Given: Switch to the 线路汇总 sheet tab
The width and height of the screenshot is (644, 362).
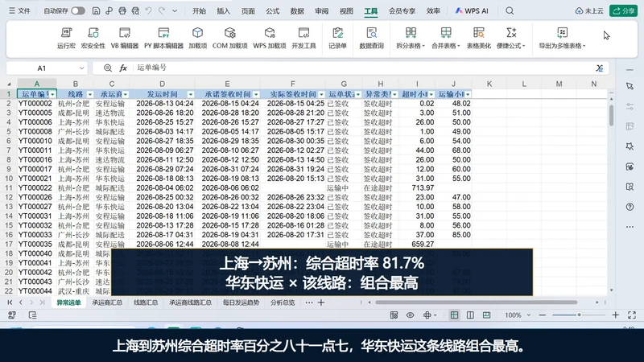Looking at the screenshot, I should (x=146, y=302).
